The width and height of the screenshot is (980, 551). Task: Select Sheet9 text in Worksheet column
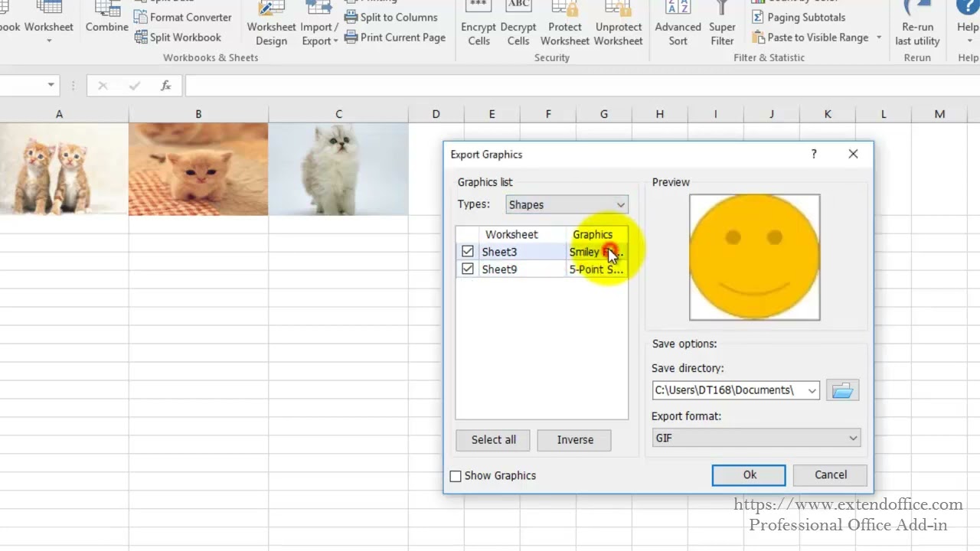pyautogui.click(x=499, y=269)
